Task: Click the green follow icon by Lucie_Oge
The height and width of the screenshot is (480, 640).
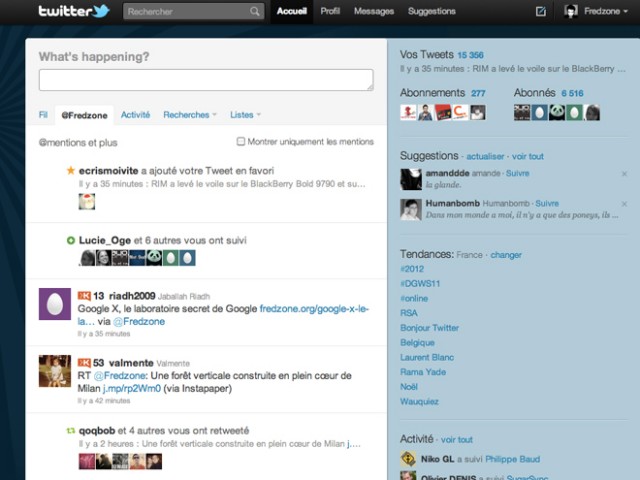Action: (71, 240)
